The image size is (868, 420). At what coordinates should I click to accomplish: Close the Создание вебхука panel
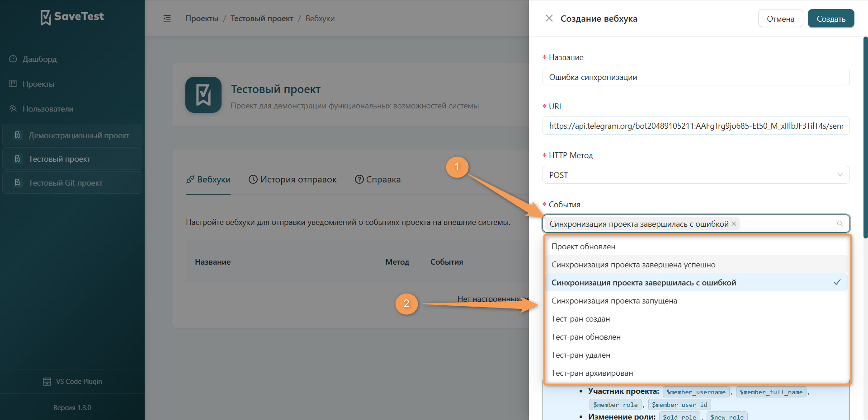click(x=549, y=18)
